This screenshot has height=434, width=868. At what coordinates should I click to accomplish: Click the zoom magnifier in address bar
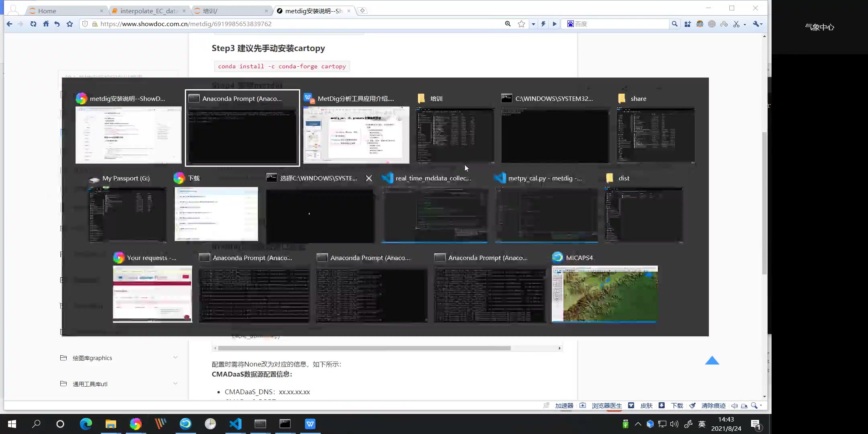point(508,24)
